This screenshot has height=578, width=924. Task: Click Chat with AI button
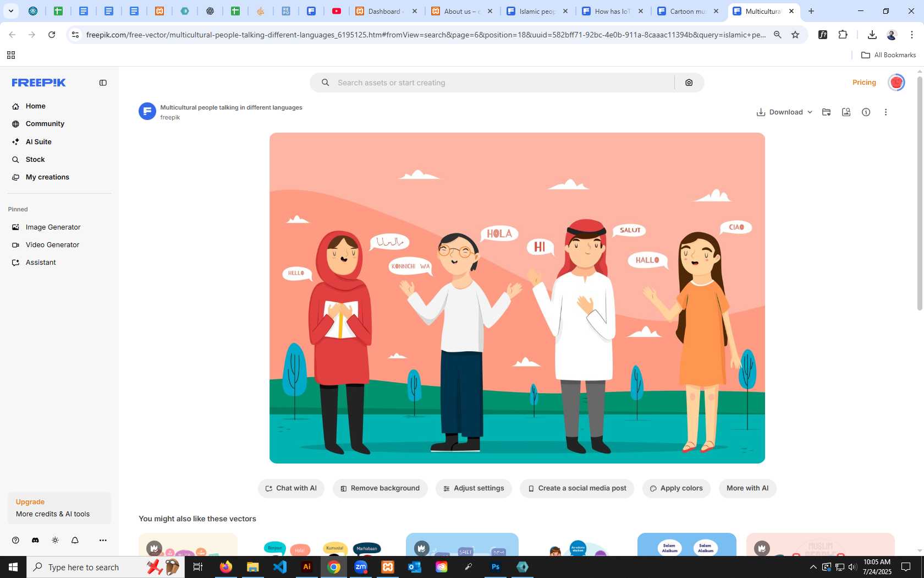pos(291,488)
